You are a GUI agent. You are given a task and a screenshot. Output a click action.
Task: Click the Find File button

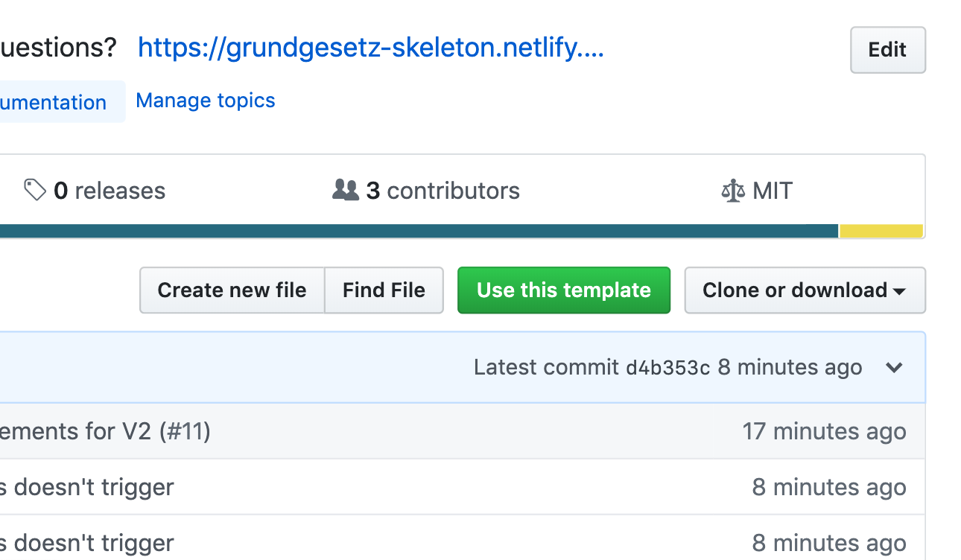384,290
